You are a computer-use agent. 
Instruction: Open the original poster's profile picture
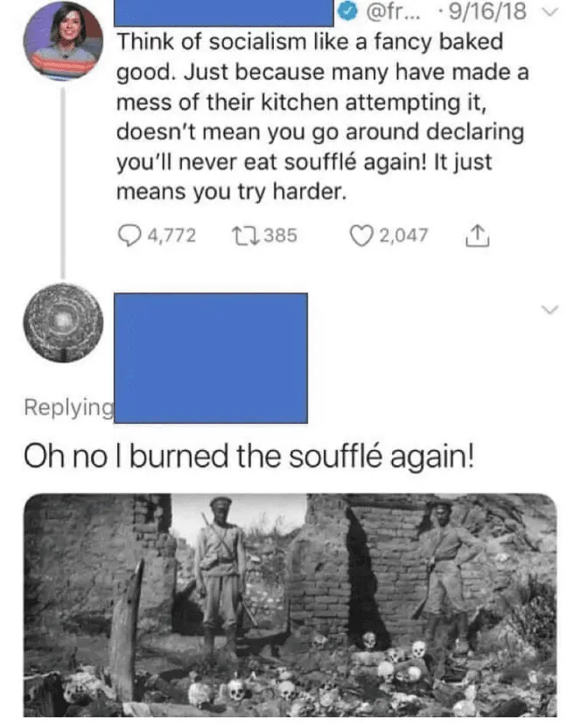63,41
